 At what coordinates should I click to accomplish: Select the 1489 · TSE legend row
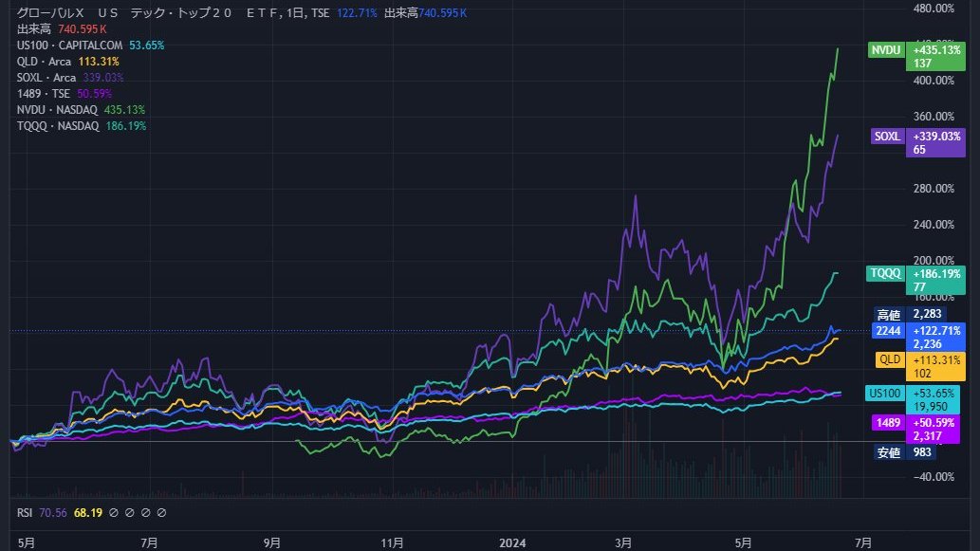tap(65, 94)
